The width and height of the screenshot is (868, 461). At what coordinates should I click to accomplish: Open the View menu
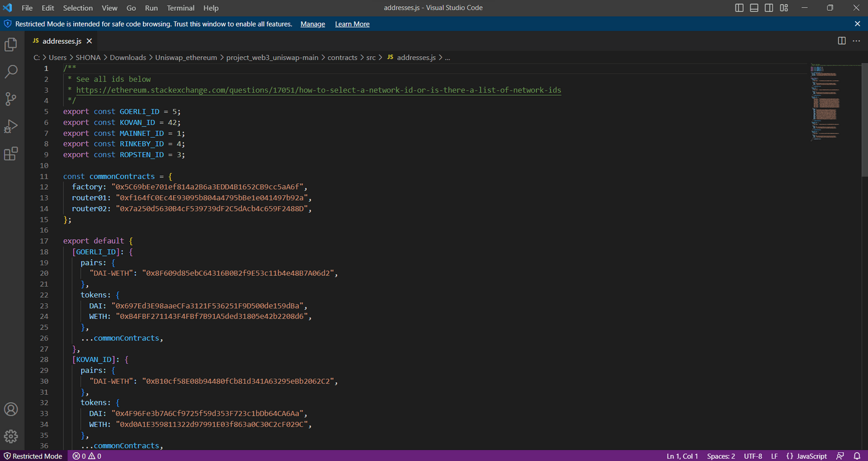pos(110,8)
